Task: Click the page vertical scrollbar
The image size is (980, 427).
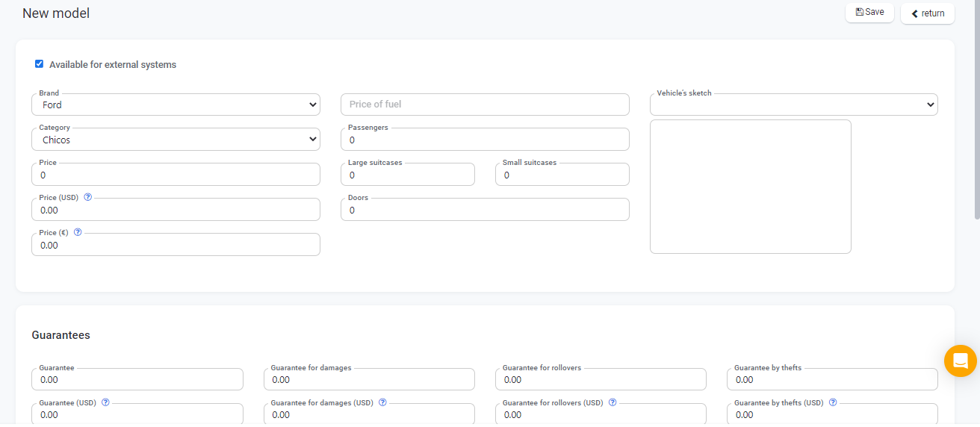Action: click(976, 112)
